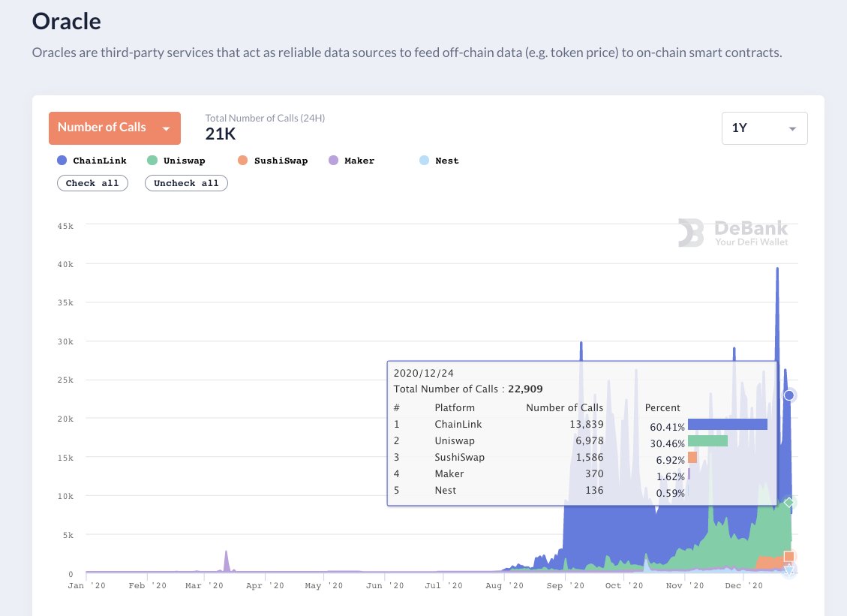The height and width of the screenshot is (616, 847).
Task: Click the green Uniswap diamond marker
Action: click(x=788, y=503)
